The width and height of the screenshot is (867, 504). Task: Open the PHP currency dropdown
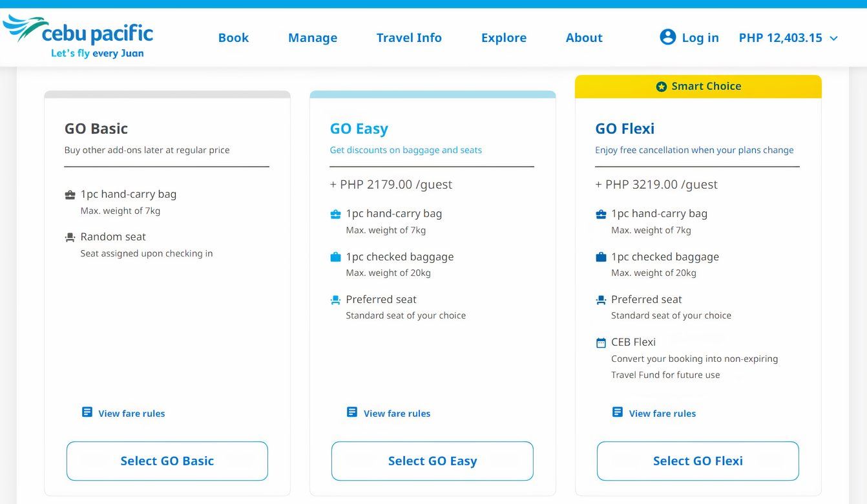(788, 38)
